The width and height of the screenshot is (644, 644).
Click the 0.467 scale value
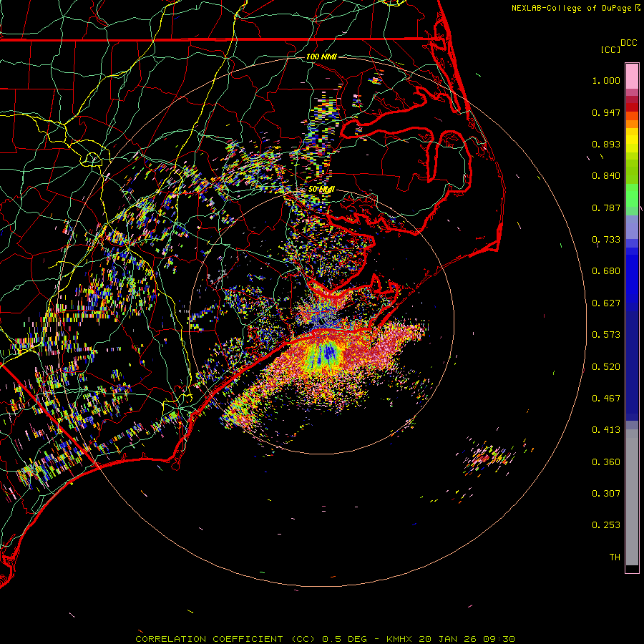606,399
